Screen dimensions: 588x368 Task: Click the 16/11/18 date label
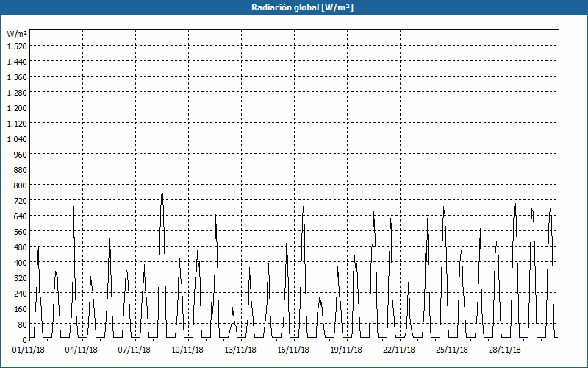point(293,350)
